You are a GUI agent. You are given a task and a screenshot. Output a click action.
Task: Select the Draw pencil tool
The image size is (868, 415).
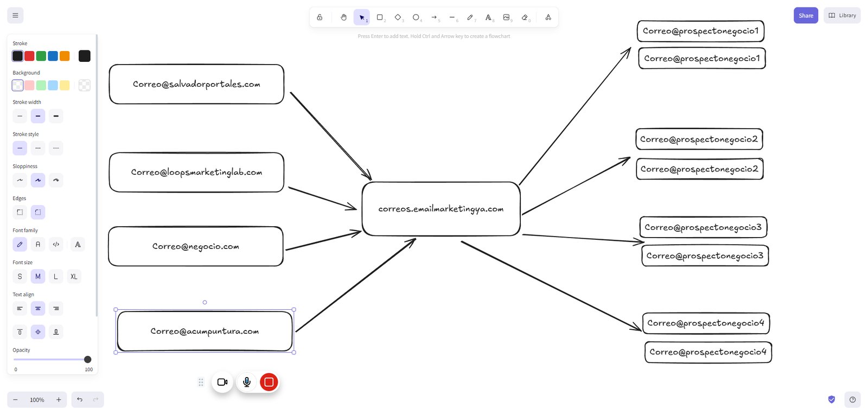point(470,17)
